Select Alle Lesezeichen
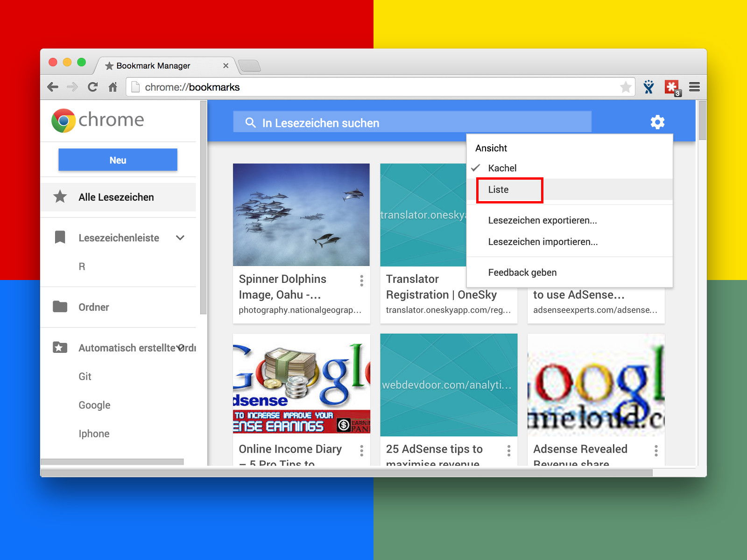Image resolution: width=747 pixels, height=560 pixels. point(118,197)
